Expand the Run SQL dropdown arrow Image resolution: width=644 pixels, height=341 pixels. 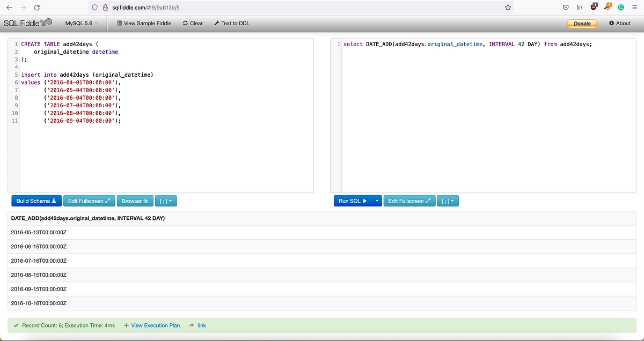pos(377,201)
